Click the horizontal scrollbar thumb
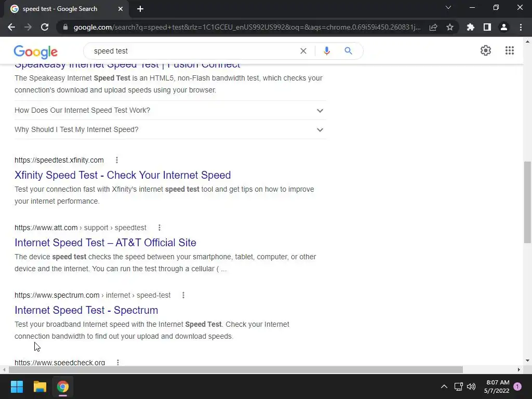The image size is (532, 399). tap(235, 369)
